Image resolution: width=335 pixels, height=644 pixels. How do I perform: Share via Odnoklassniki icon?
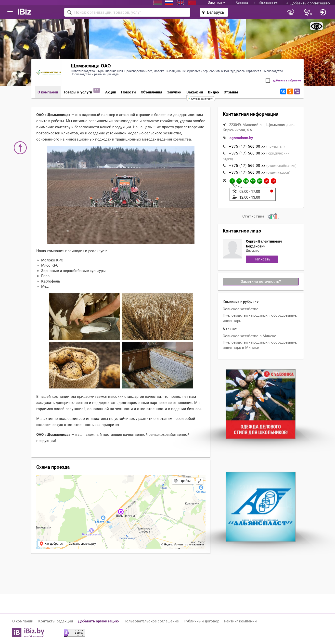click(x=290, y=91)
